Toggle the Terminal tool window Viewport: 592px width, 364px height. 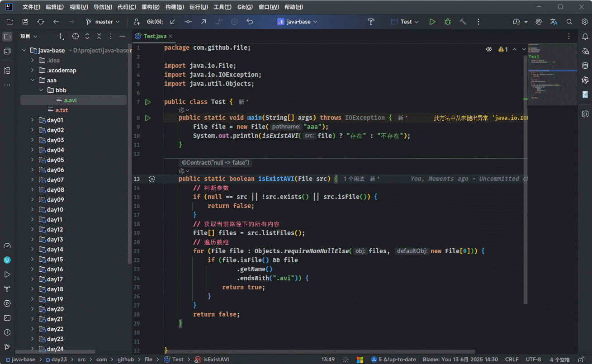[x=7, y=318]
